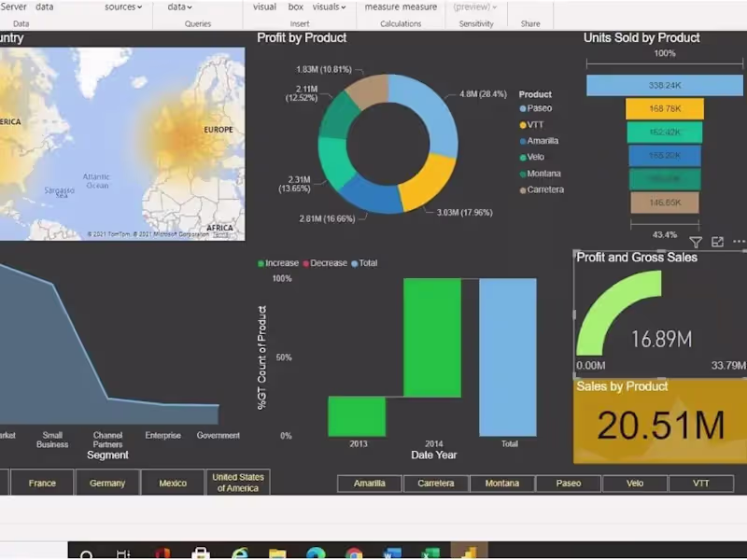Open the preview dropdown under Sensitivity
Image resolution: width=747 pixels, height=560 pixels.
tap(475, 7)
